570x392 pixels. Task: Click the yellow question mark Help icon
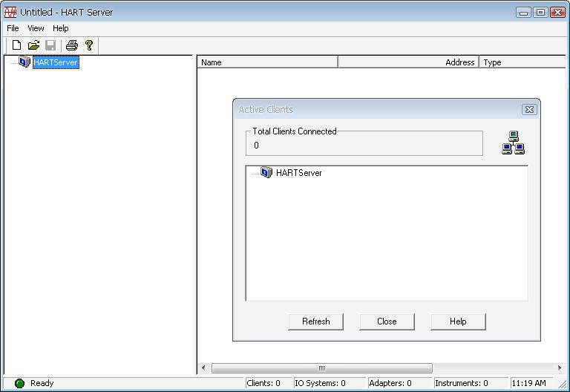89,45
